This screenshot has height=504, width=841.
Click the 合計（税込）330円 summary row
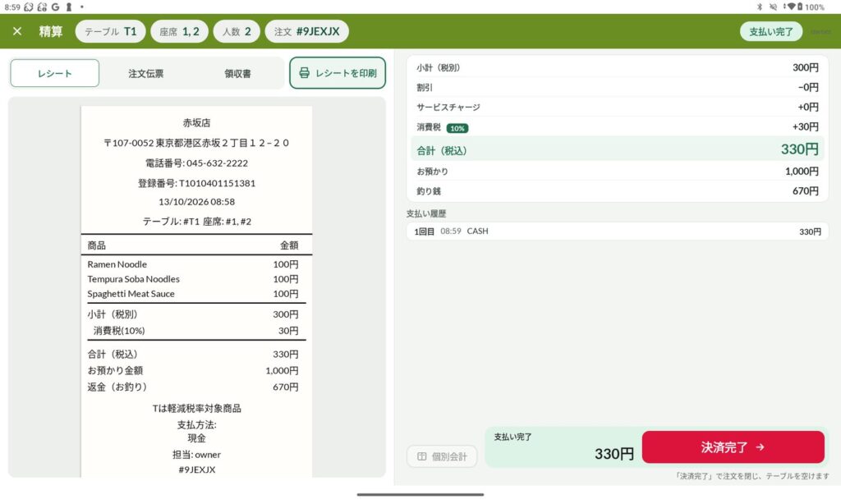tap(618, 149)
